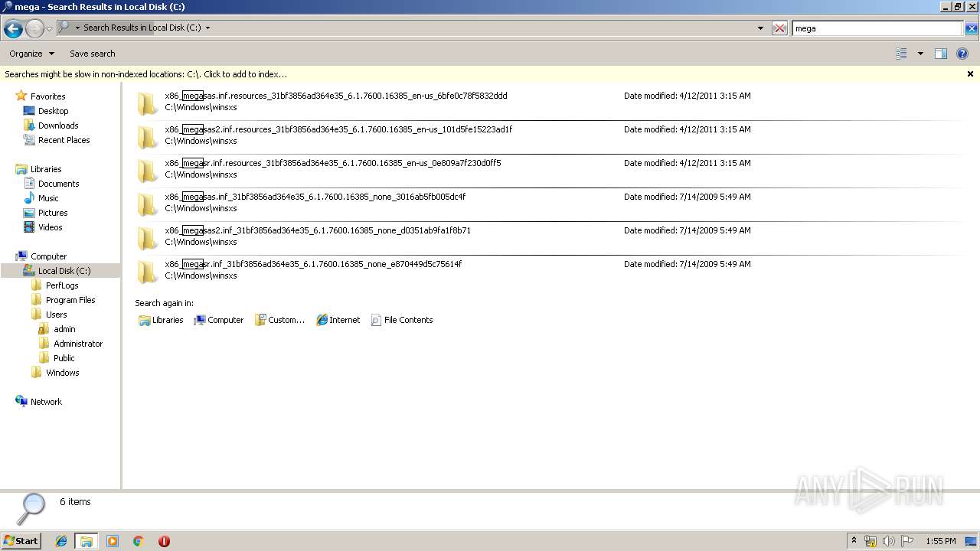Open the address bar history dropdown

pos(760,28)
